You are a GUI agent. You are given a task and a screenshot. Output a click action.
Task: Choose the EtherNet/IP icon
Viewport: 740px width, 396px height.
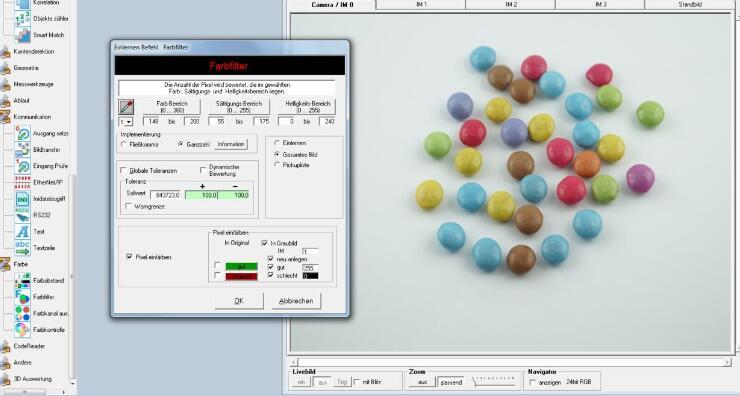22,182
